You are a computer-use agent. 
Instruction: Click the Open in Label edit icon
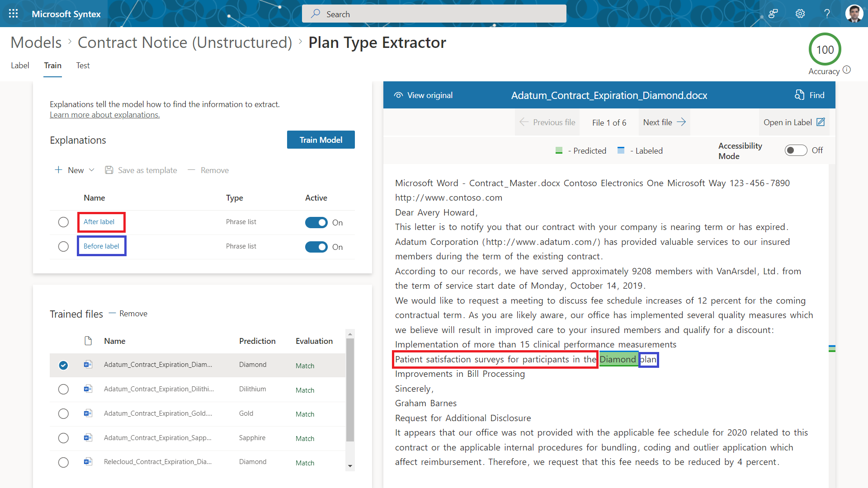(821, 122)
